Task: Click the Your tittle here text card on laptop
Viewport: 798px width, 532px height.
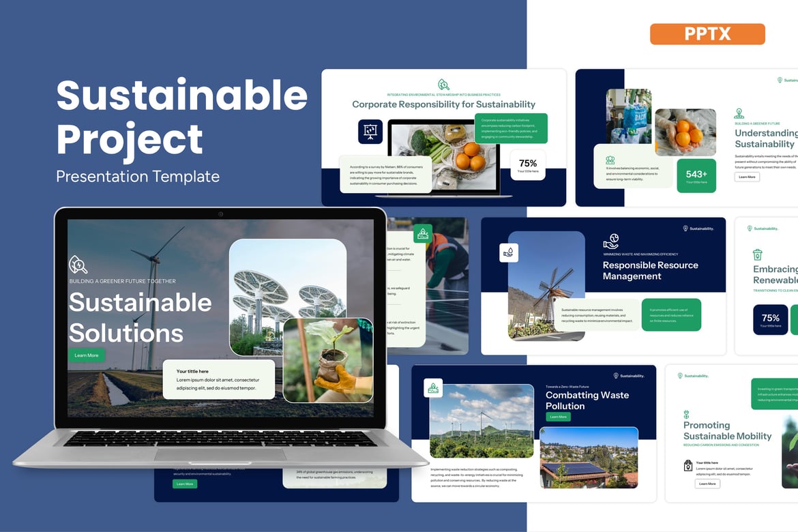Action: click(218, 379)
